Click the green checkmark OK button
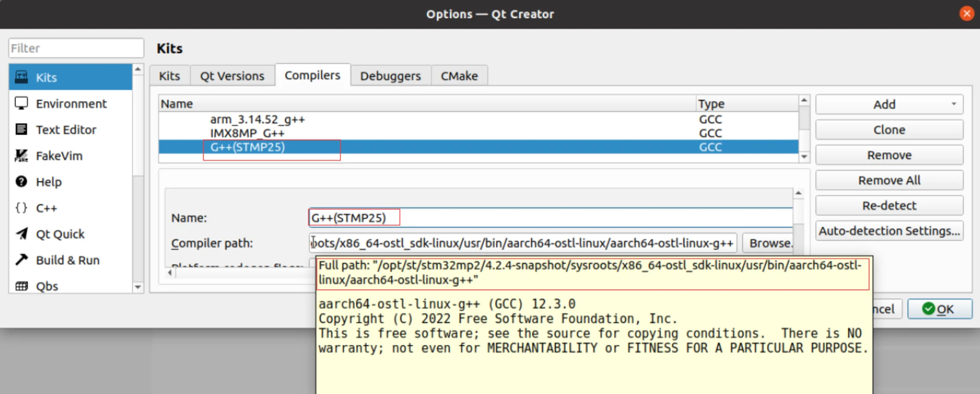This screenshot has width=980, height=394. coord(940,309)
